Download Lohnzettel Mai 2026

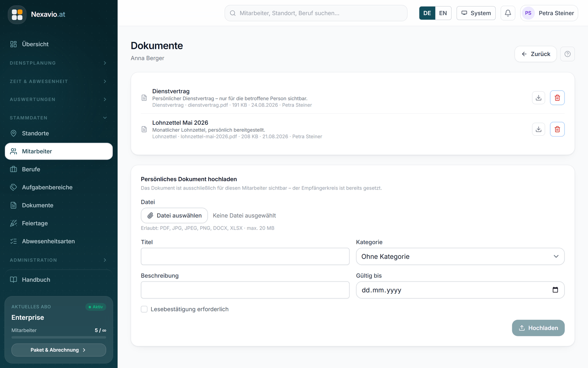point(538,129)
